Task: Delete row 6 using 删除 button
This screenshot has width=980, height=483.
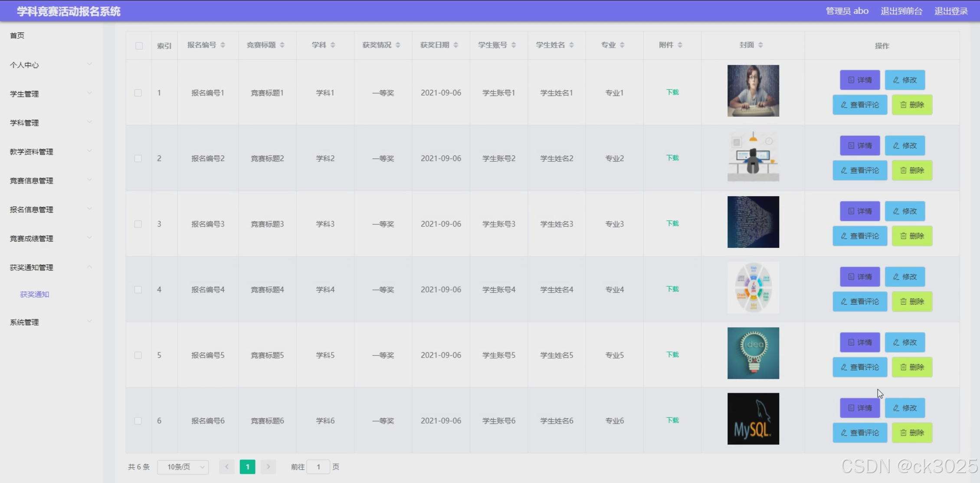Action: pyautogui.click(x=912, y=433)
